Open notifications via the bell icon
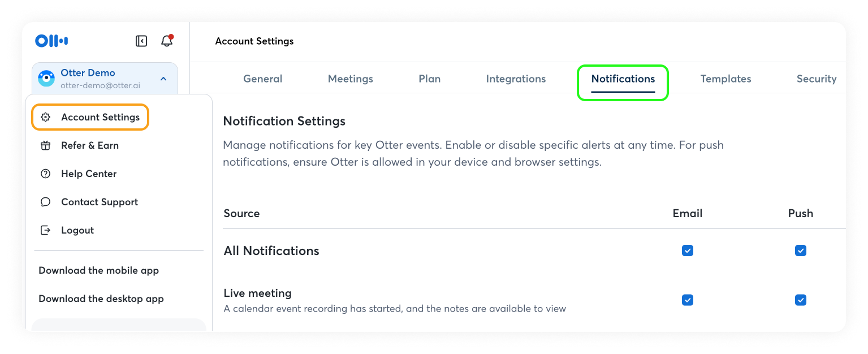Viewport: 868px width, 354px height. tap(167, 40)
